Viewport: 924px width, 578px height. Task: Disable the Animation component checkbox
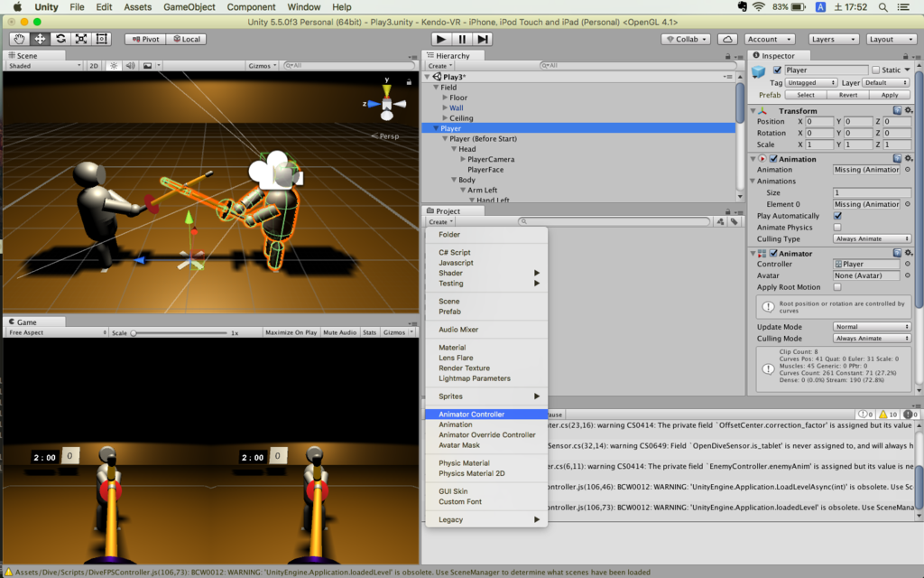click(x=773, y=159)
